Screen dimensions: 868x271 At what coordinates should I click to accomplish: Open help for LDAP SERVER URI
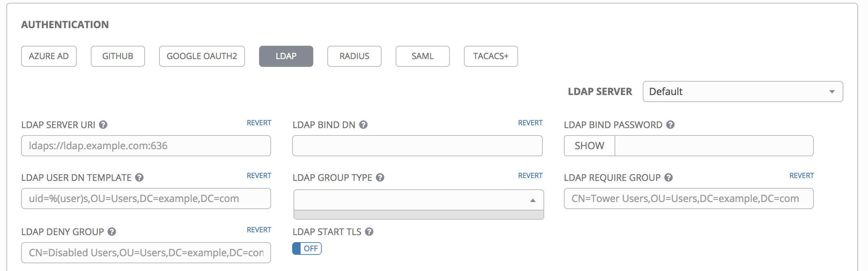pyautogui.click(x=103, y=124)
